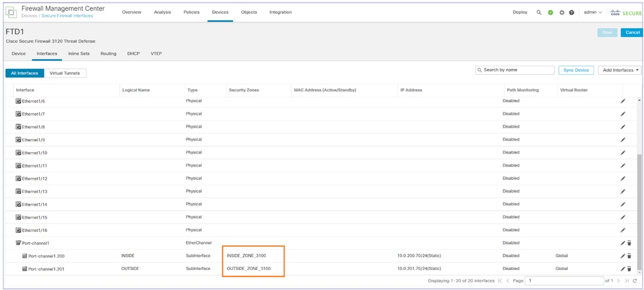This screenshot has height=290, width=644.
Task: Click the Port-channel1 EtherChannel icon
Action: pyautogui.click(x=18, y=243)
